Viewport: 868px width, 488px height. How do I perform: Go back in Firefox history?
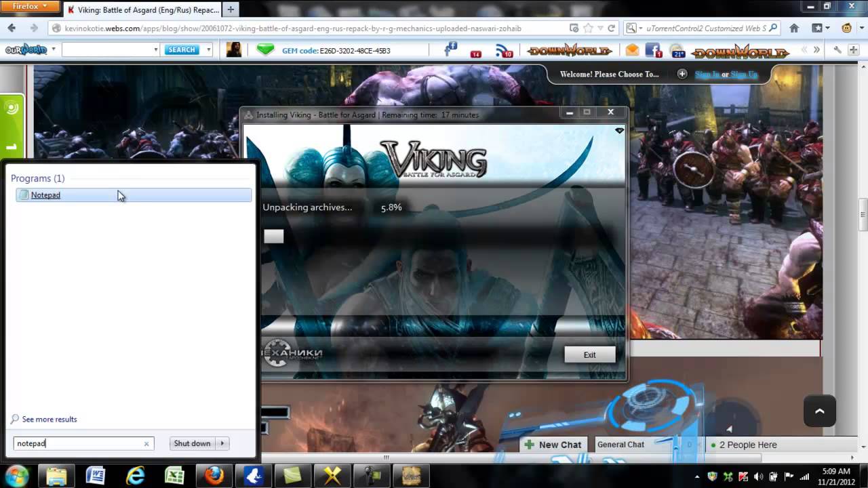11,28
